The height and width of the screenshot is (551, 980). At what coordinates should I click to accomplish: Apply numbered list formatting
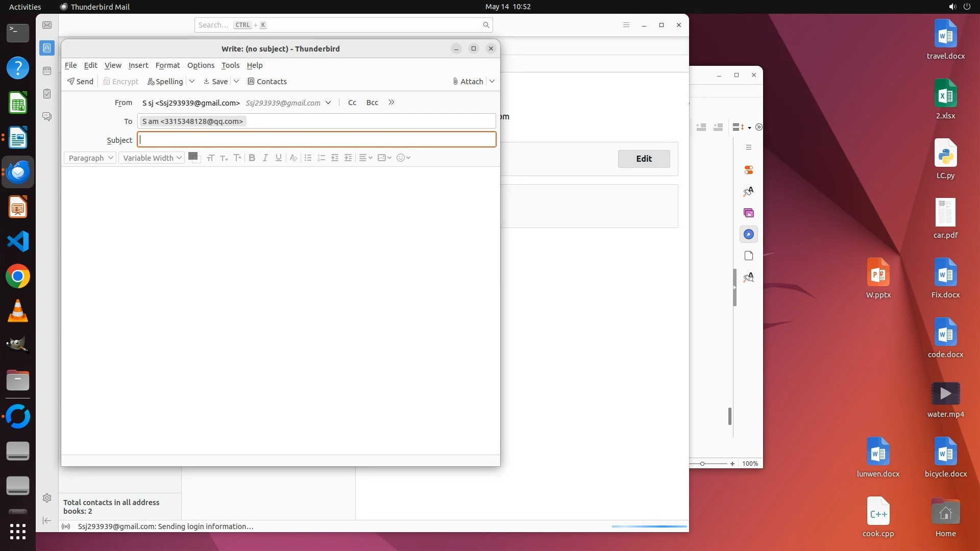(x=321, y=158)
